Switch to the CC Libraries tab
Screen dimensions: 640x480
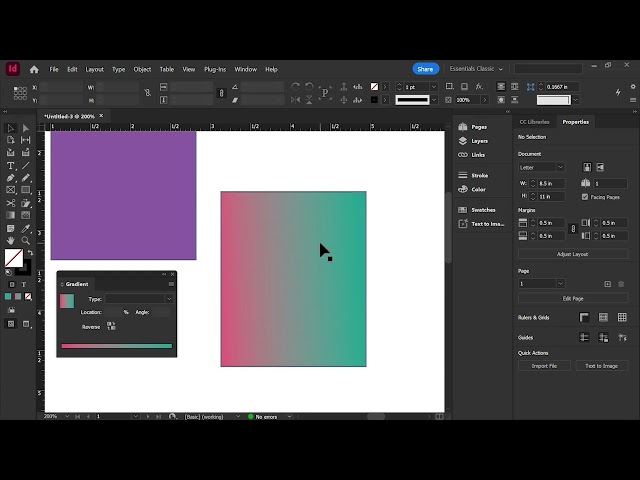[534, 122]
